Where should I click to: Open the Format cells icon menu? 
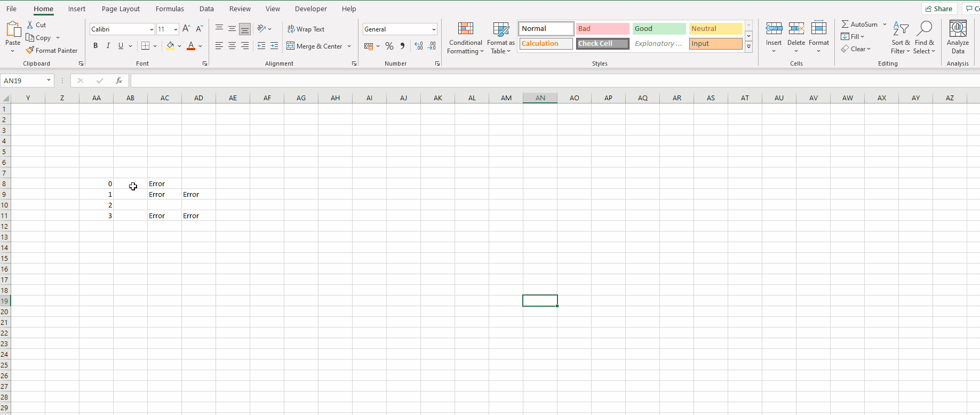[819, 29]
